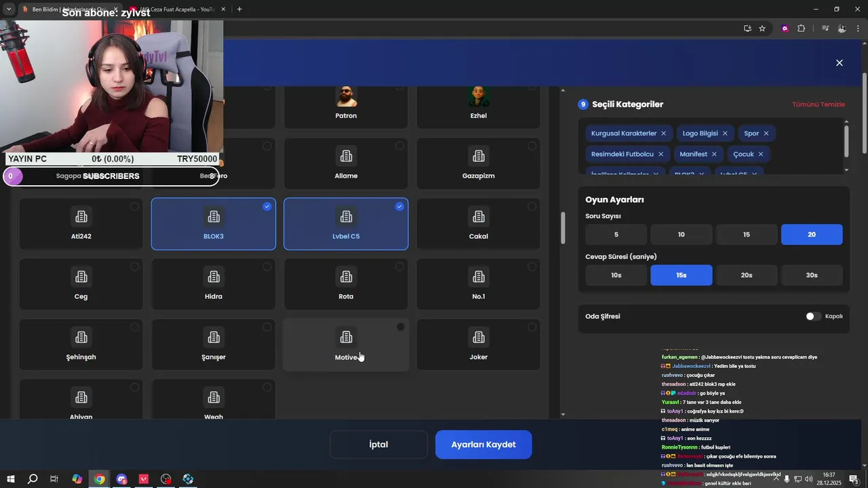Click the system tray volume icon

pyautogui.click(x=808, y=479)
